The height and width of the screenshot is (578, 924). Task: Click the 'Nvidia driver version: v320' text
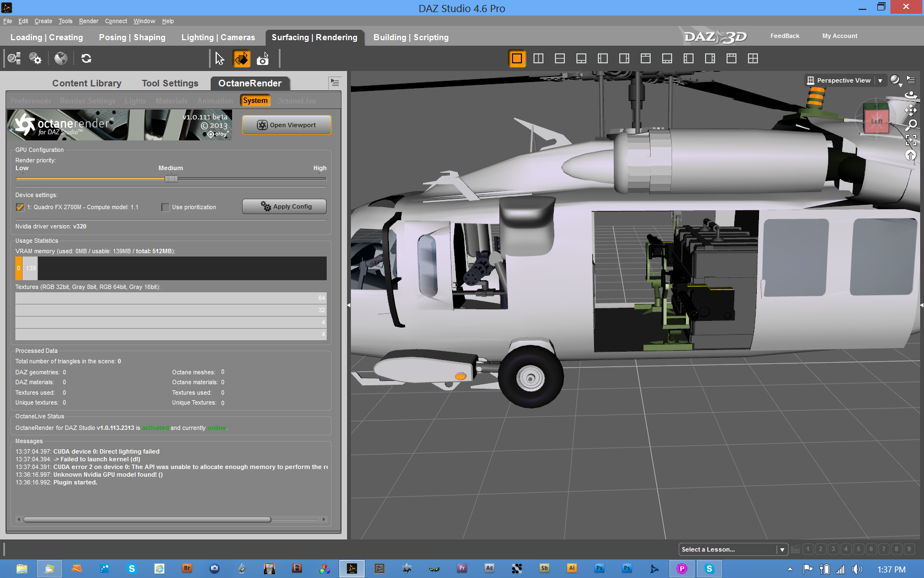51,226
